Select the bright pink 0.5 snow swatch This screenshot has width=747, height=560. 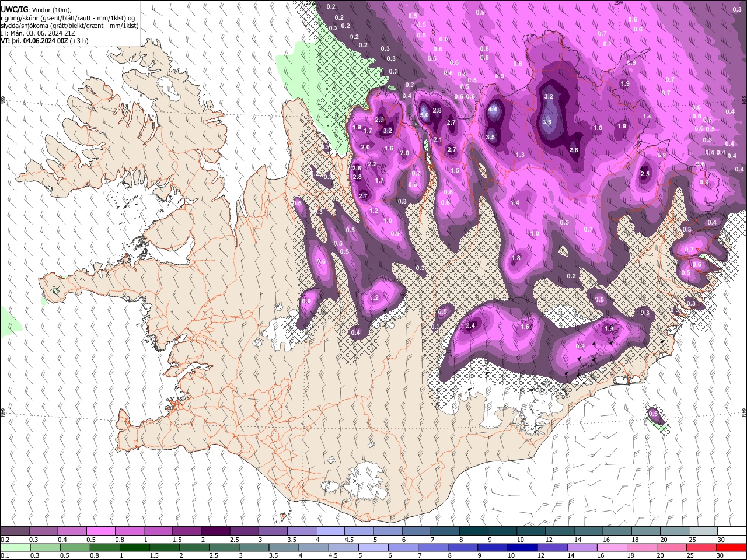101,531
